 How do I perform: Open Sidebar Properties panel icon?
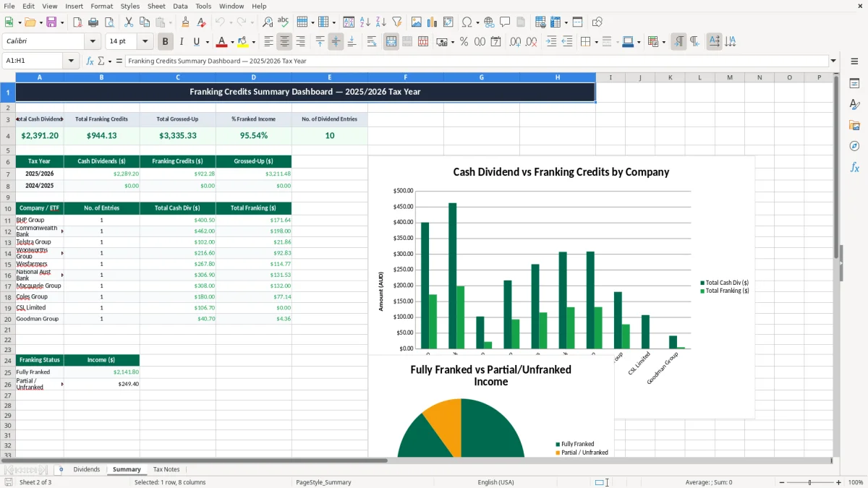pyautogui.click(x=854, y=84)
